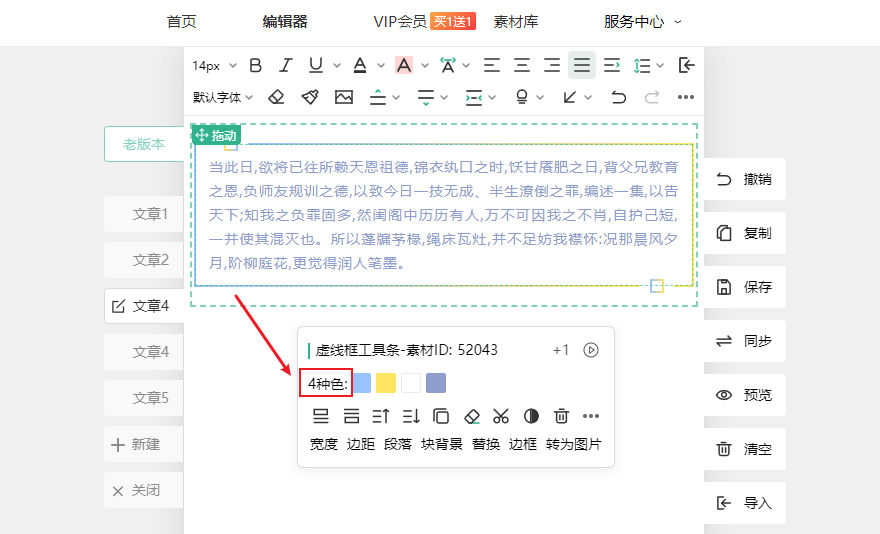
Task: Toggle italic formatting
Action: [x=286, y=66]
